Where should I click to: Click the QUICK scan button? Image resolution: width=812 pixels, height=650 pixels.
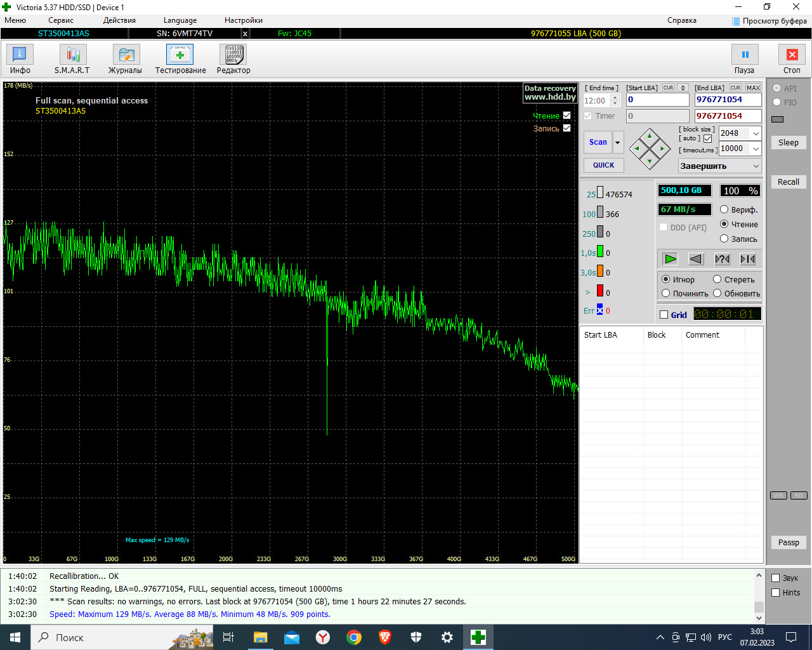[x=603, y=165]
